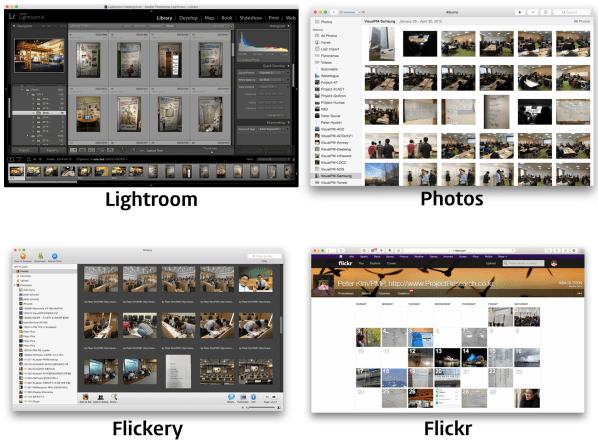The width and height of the screenshot is (598, 443).
Task: Select the None option in Lightroom's Library Filter bar
Action: coord(170,26)
